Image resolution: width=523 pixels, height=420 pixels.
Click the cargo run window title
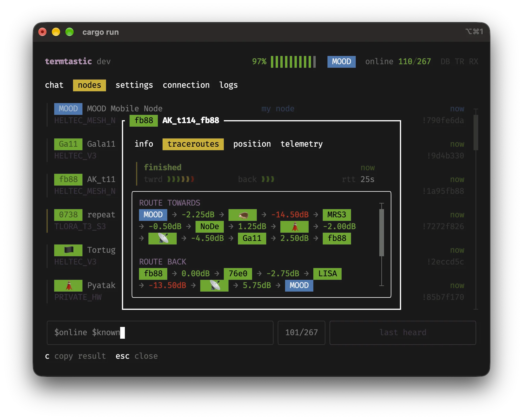coord(100,32)
